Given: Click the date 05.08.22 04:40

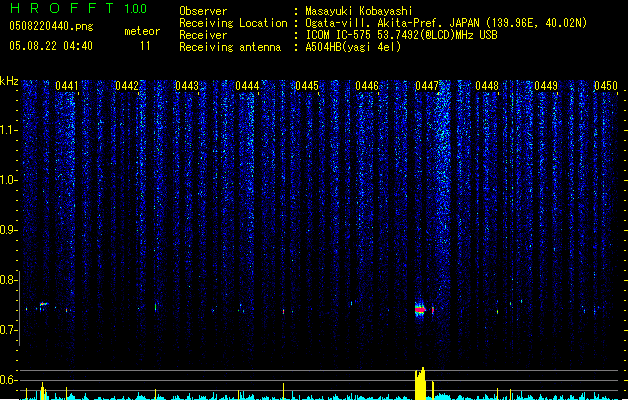Looking at the screenshot, I should pos(51,46).
